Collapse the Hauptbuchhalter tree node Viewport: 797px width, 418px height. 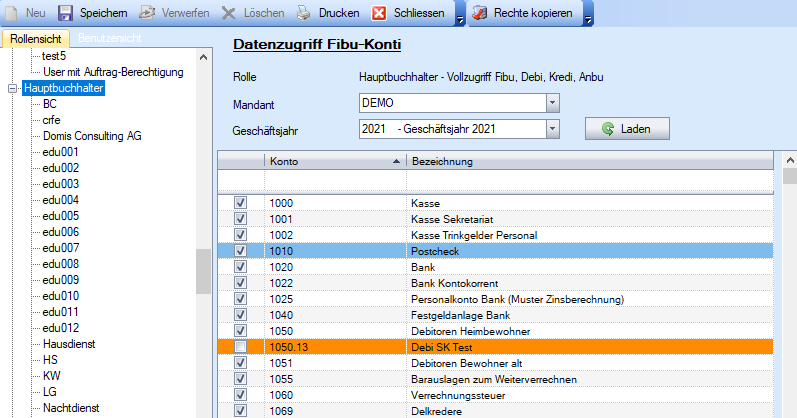tap(13, 88)
